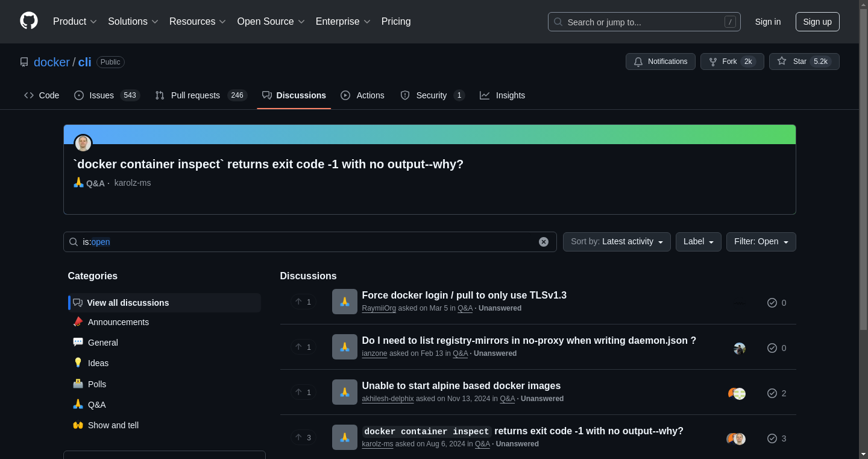
Task: Upvote the registry-mirrors discussion
Action: point(304,347)
